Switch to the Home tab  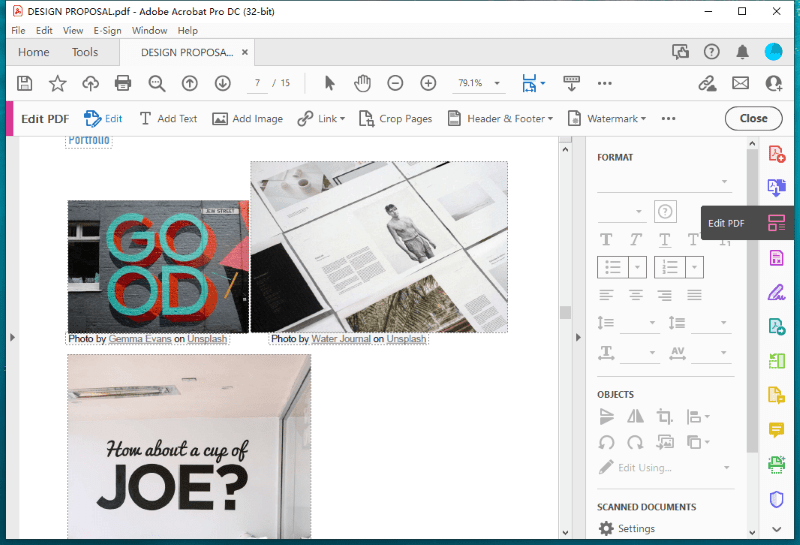[x=34, y=52]
